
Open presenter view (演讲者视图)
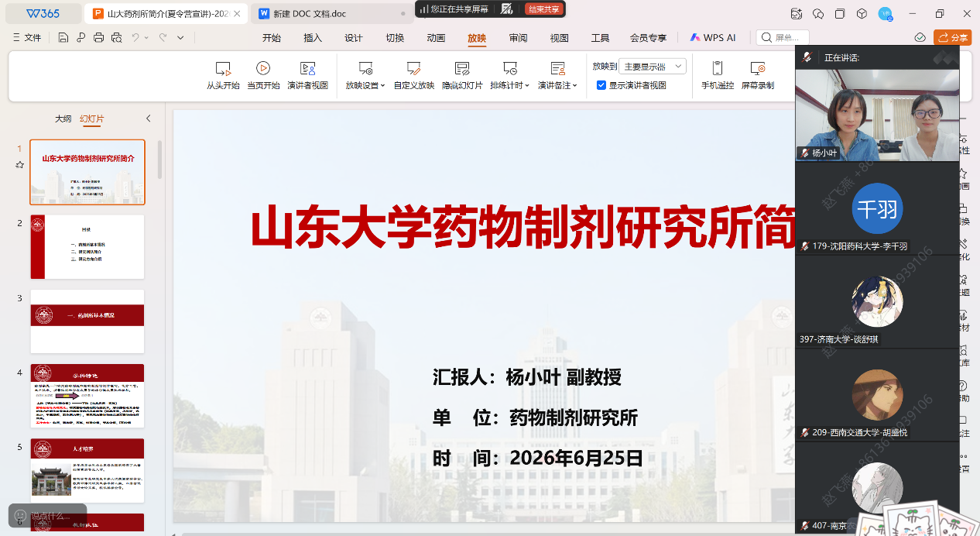[307, 76]
